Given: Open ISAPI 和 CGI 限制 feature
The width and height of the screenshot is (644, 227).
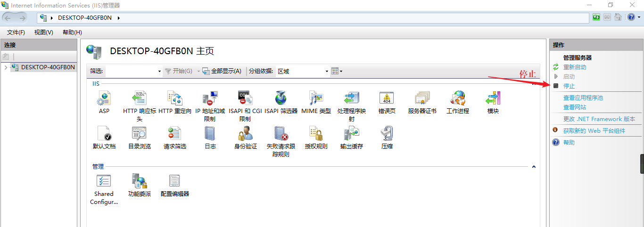Looking at the screenshot, I should click(x=245, y=98).
